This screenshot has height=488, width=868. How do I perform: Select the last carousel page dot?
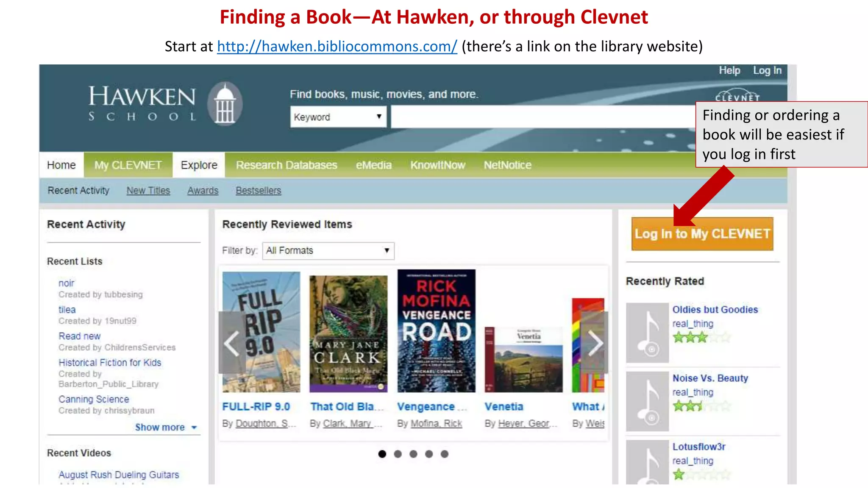pyautogui.click(x=444, y=454)
